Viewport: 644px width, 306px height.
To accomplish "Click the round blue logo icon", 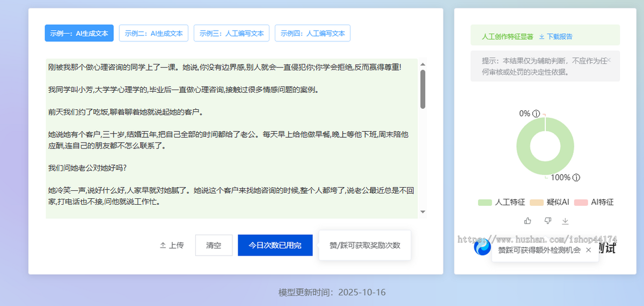I will 482,247.
